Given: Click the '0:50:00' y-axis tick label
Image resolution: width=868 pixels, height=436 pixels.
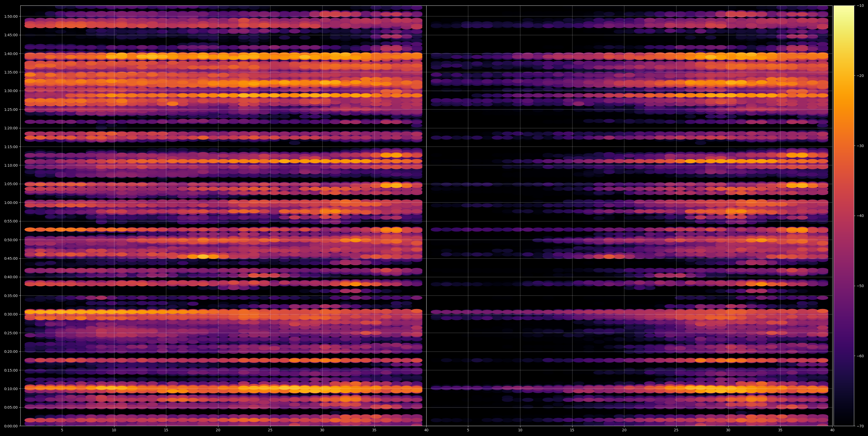Looking at the screenshot, I should [11, 240].
